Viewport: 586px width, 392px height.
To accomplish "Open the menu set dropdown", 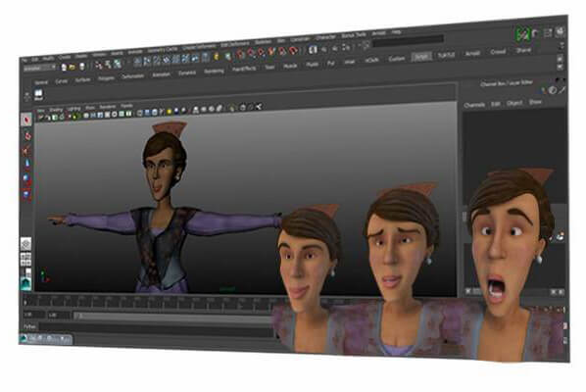I will pyautogui.click(x=39, y=68).
